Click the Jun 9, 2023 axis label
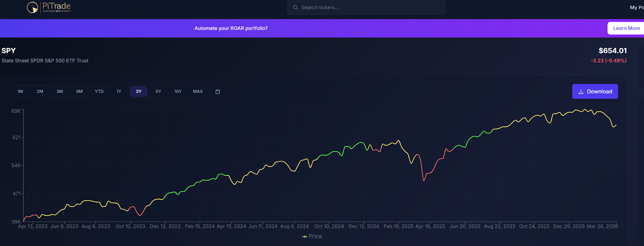This screenshot has width=644, height=246. [x=64, y=226]
